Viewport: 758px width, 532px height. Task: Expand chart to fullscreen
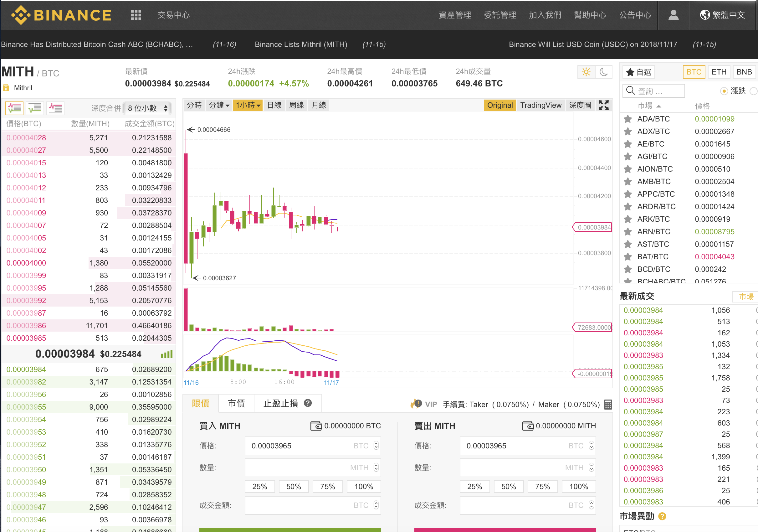point(603,105)
